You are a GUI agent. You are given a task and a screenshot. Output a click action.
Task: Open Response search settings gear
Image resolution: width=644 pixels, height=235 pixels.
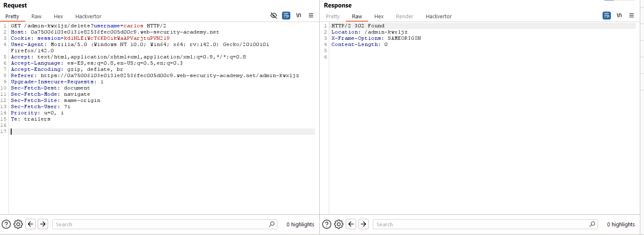pyautogui.click(x=338, y=224)
